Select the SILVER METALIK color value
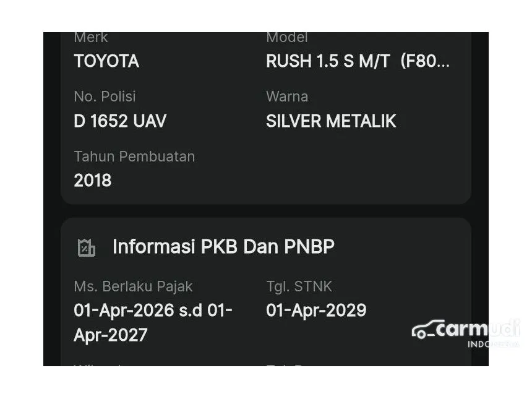This screenshot has width=532, height=399. tap(331, 121)
